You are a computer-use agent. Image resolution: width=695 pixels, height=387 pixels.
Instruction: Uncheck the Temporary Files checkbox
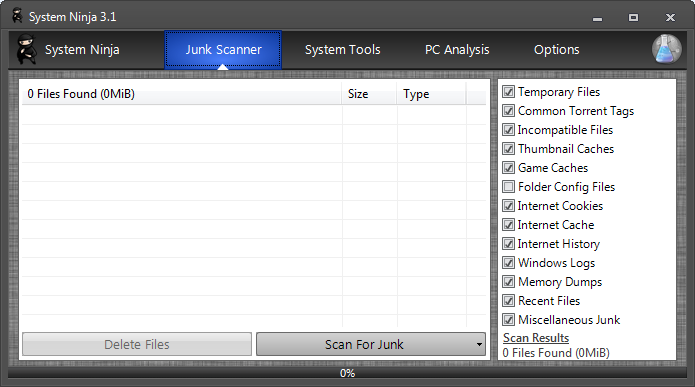coord(508,92)
